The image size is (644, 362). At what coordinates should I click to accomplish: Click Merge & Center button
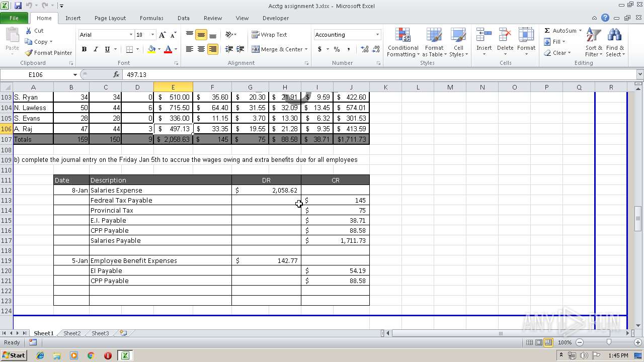click(277, 49)
